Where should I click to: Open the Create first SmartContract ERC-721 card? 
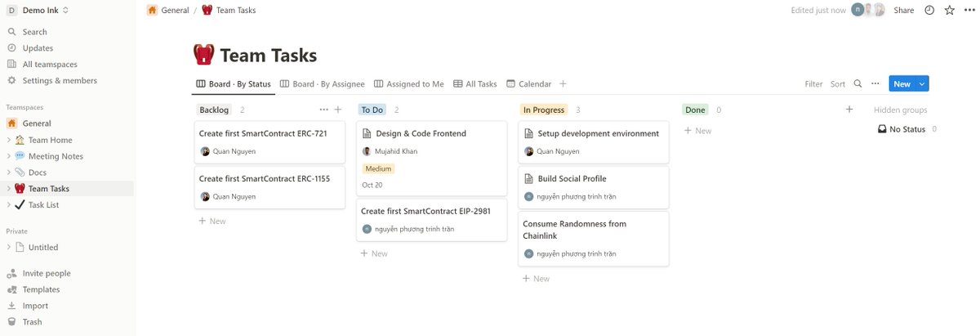(269, 142)
